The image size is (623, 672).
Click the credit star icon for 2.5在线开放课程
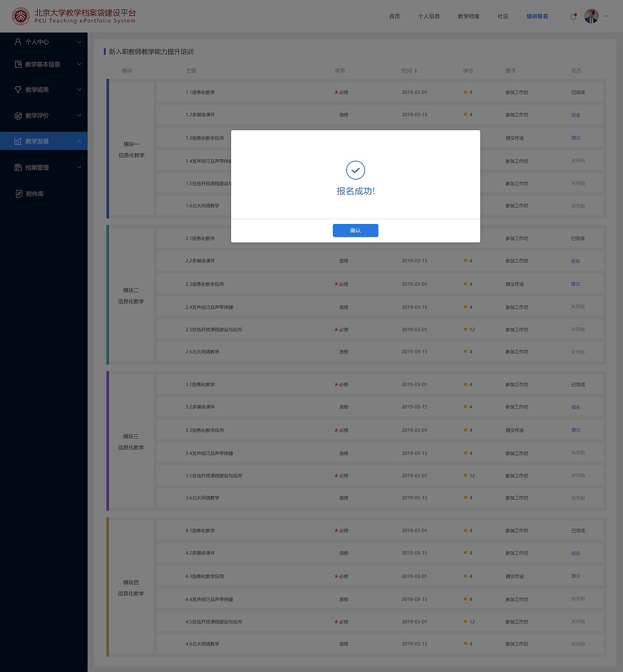click(465, 329)
